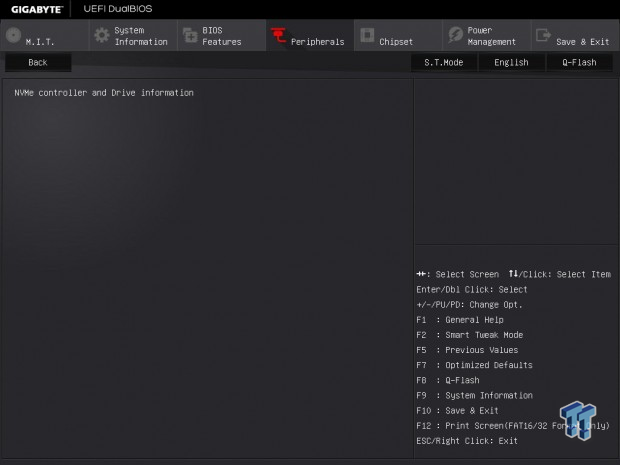Image resolution: width=620 pixels, height=465 pixels.
Task: Open Save & Exit tab
Action: (x=575, y=36)
